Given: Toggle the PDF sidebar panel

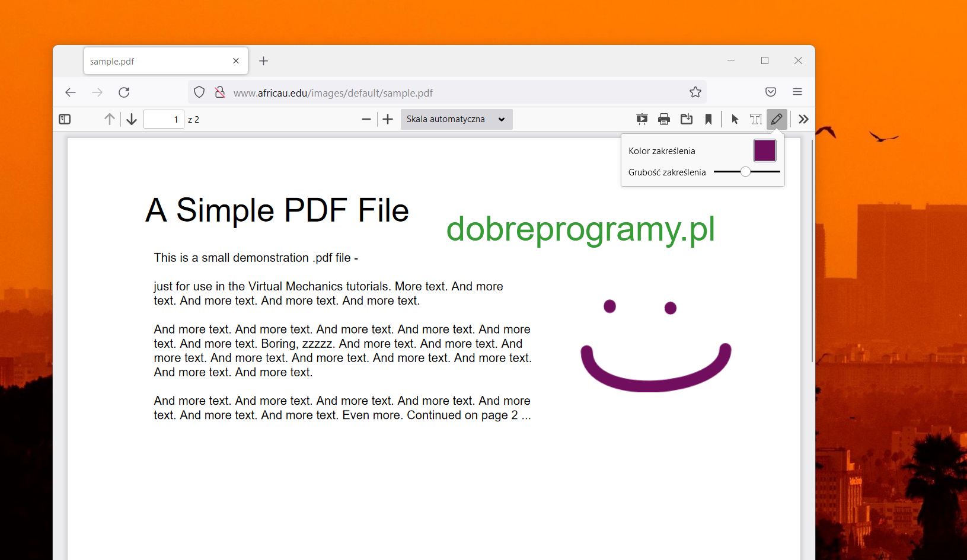Looking at the screenshot, I should pyautogui.click(x=65, y=119).
